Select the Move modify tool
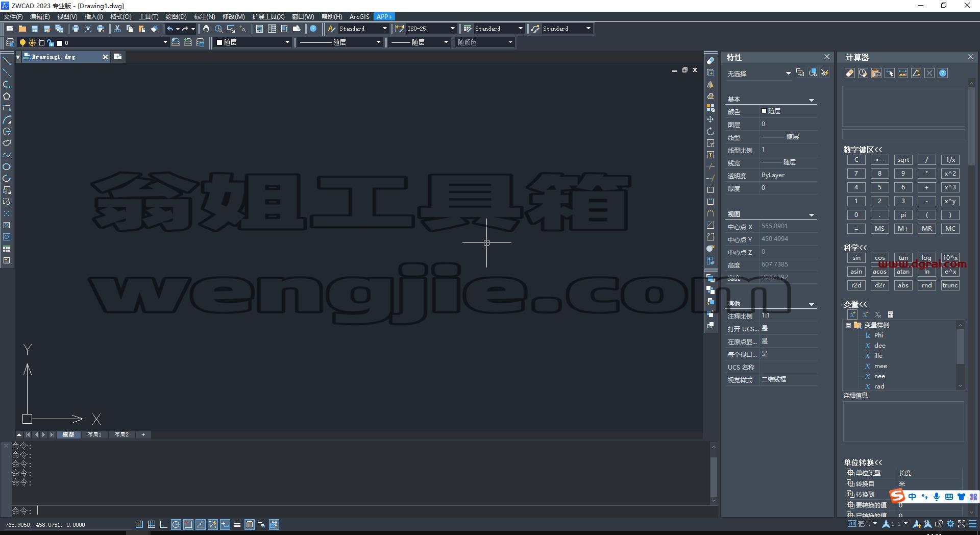The height and width of the screenshot is (535, 980). pyautogui.click(x=710, y=119)
